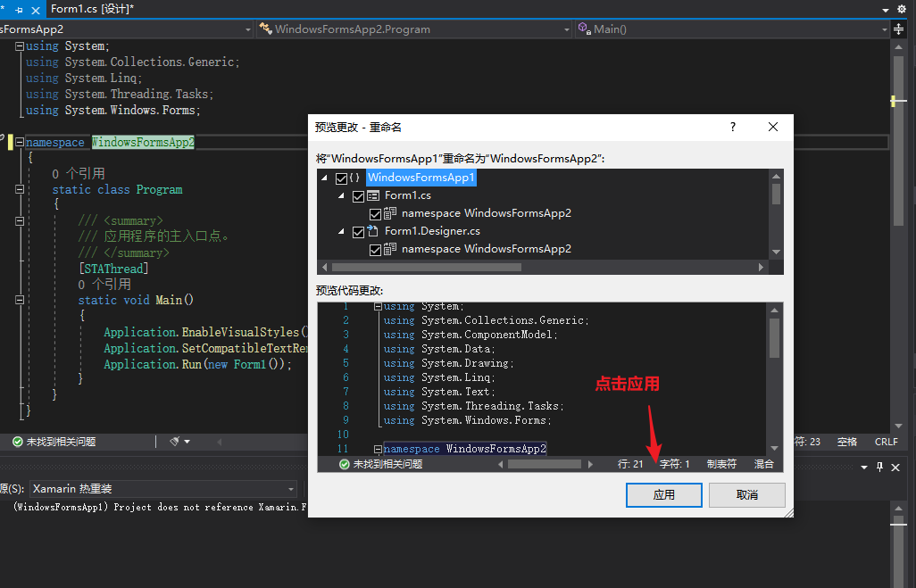Collapse the using block in code preview
The height and width of the screenshot is (588, 916).
[378, 307]
